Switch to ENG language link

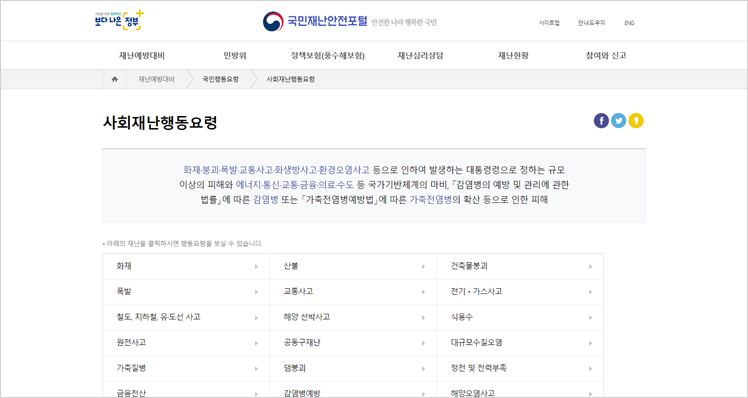coord(629,23)
